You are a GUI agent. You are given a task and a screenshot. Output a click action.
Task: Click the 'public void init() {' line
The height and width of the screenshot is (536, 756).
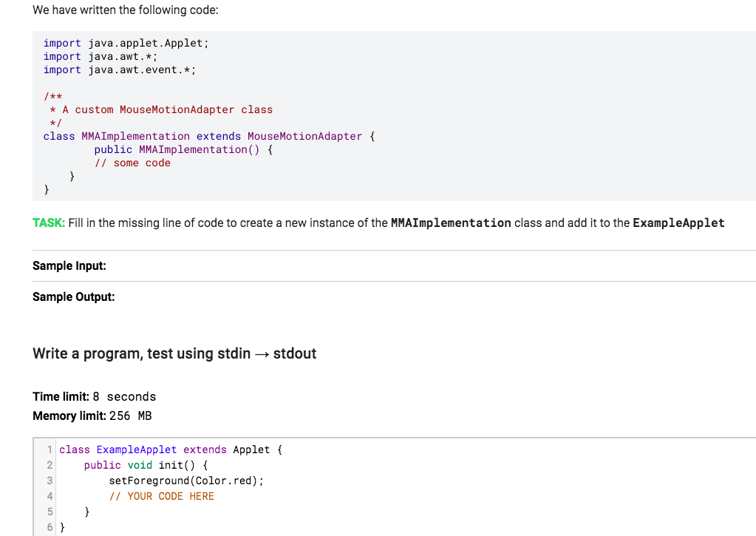tap(146, 466)
